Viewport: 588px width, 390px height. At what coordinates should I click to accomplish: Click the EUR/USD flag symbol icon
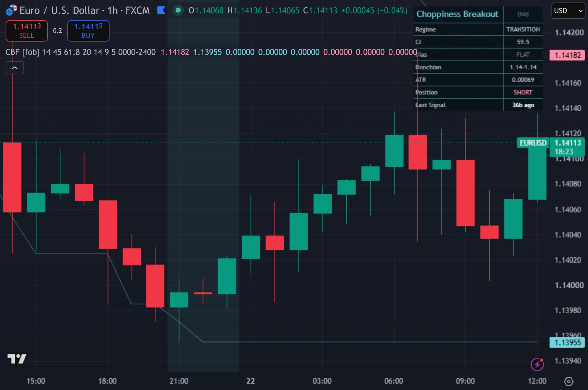tap(11, 10)
